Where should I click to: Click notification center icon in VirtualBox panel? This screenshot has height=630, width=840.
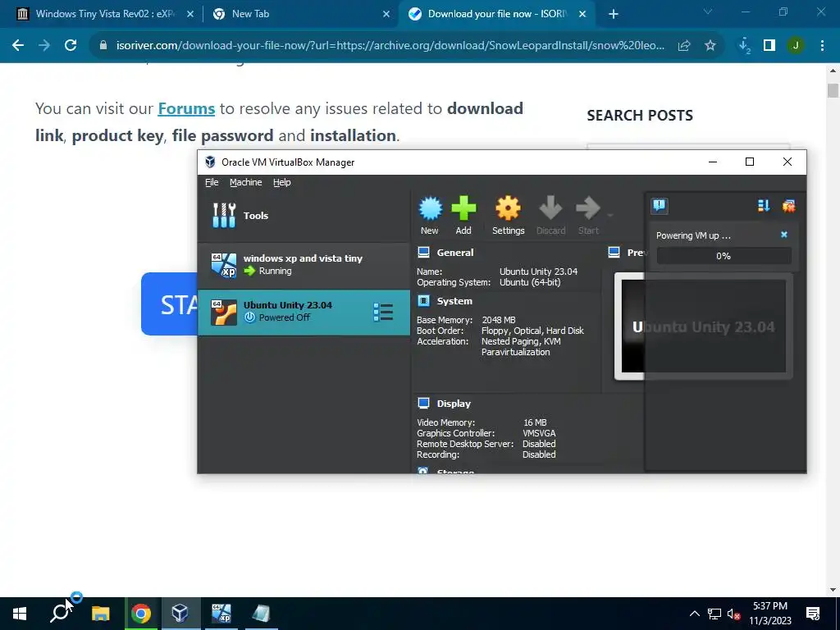pos(660,206)
